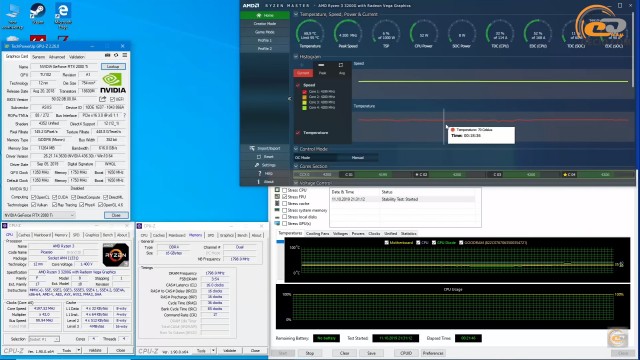Collapse the Ryzen Master histogram legend arrow
The width and height of the screenshot is (640, 360).
click(289, 98)
